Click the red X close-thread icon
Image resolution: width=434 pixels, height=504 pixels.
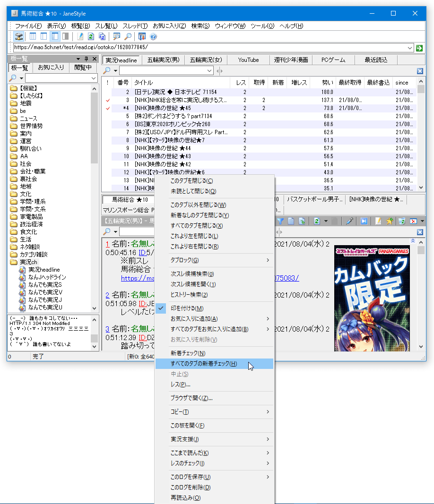click(x=413, y=221)
